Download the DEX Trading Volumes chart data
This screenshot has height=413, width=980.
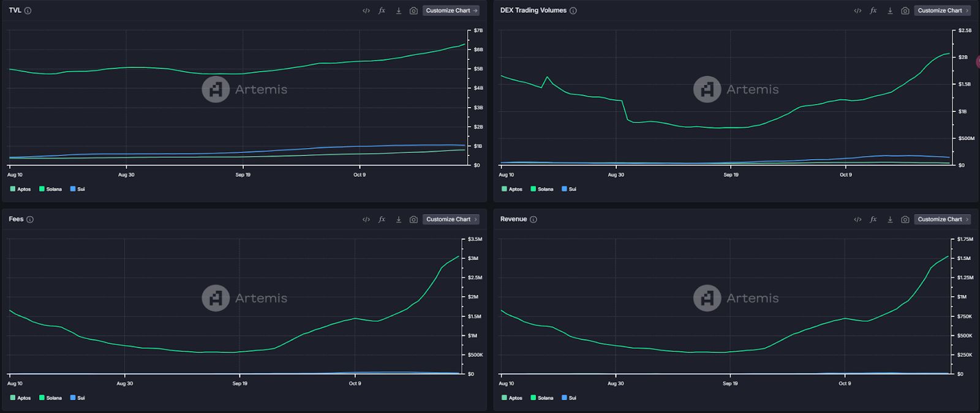pyautogui.click(x=890, y=10)
